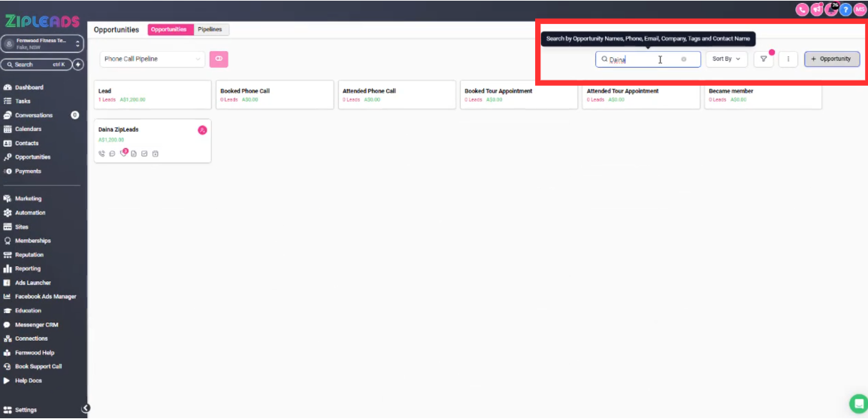Click the Attended Phone Call stage header
The image size is (868, 419).
397,95
